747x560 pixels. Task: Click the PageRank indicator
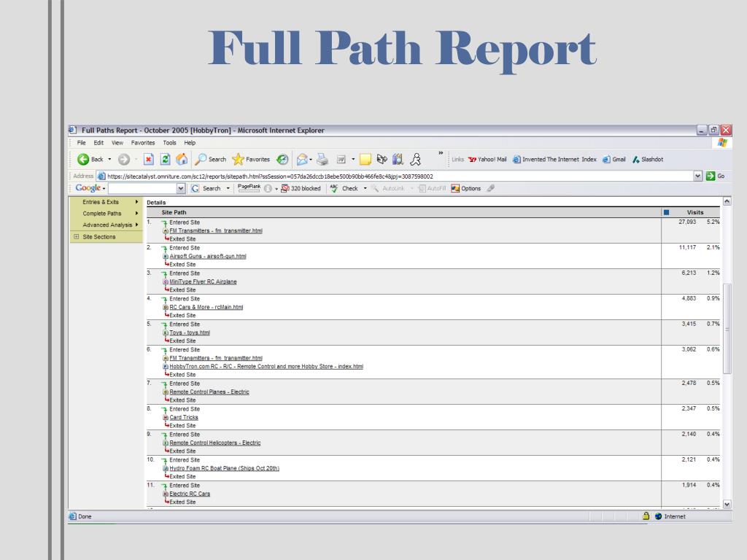(x=249, y=188)
